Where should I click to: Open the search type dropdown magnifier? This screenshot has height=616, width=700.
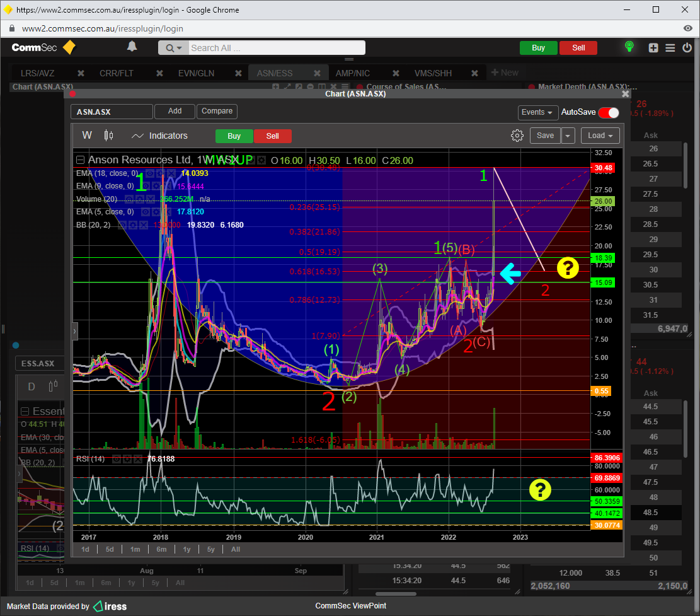pyautogui.click(x=173, y=48)
